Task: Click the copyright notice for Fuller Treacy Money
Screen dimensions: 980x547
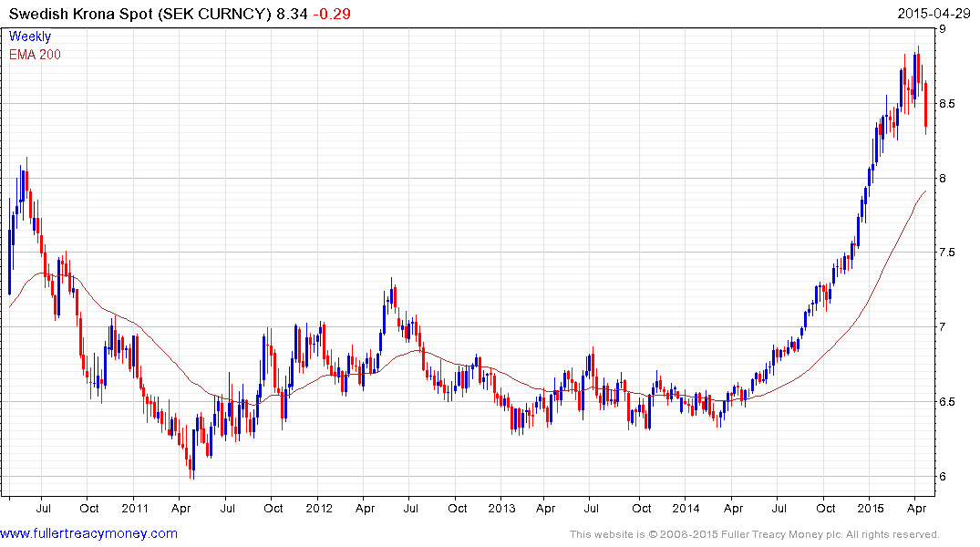Action: (x=754, y=534)
